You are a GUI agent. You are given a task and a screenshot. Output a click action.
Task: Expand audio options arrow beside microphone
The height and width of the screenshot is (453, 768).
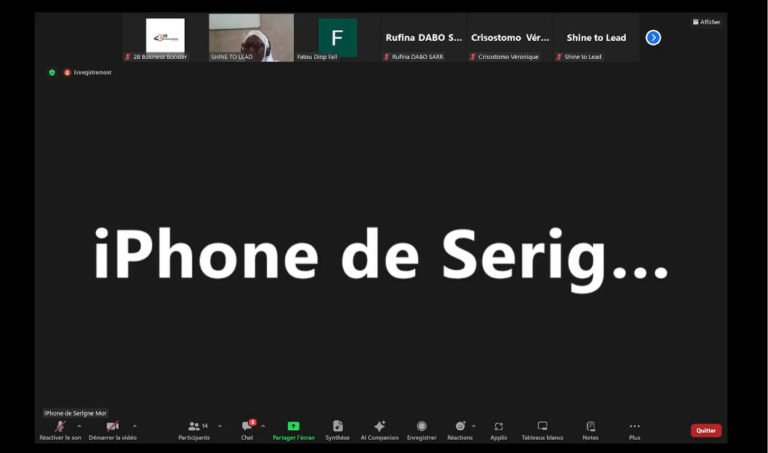pos(79,426)
